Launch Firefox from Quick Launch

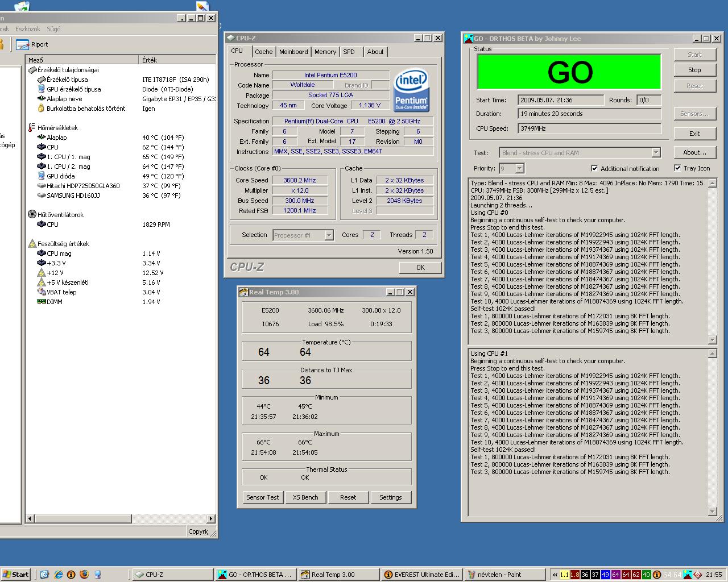tap(84, 575)
